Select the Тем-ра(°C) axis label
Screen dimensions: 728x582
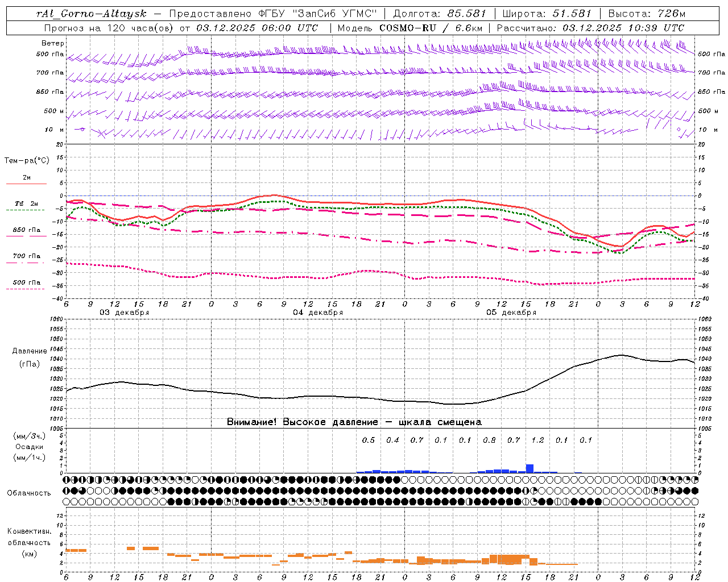(27, 161)
